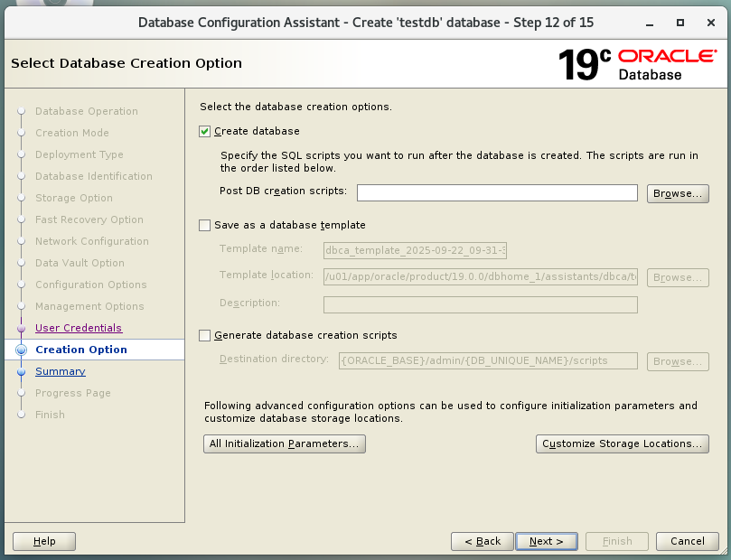Open the Help window
The width and height of the screenshot is (731, 560).
tap(44, 541)
